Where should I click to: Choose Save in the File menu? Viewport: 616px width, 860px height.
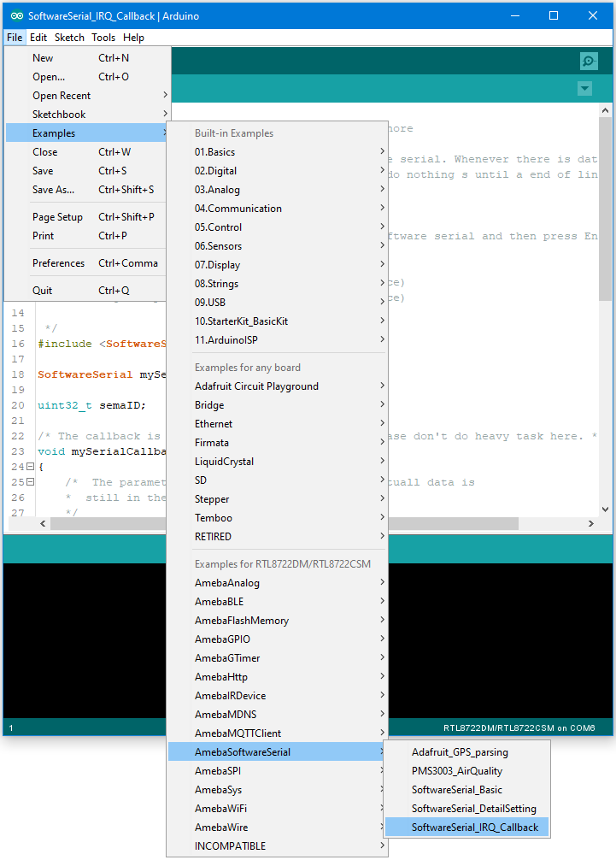88,171
